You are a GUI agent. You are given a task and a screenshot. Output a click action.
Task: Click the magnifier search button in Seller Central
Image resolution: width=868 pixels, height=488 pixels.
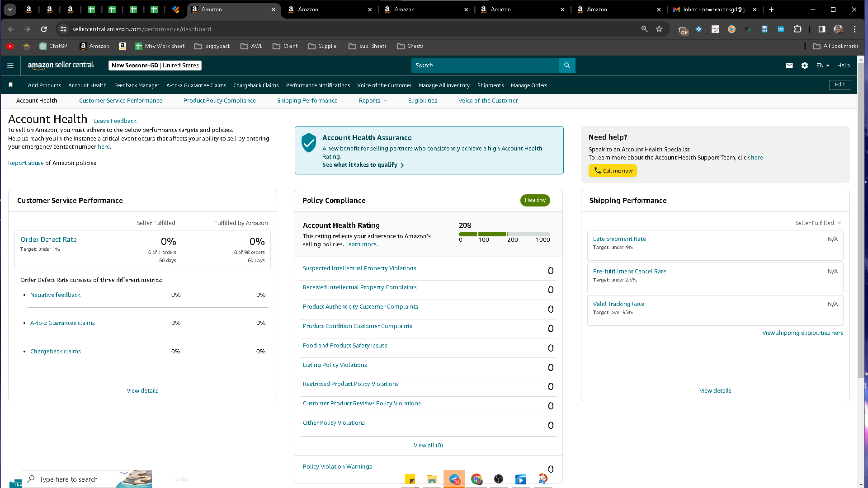pos(567,66)
